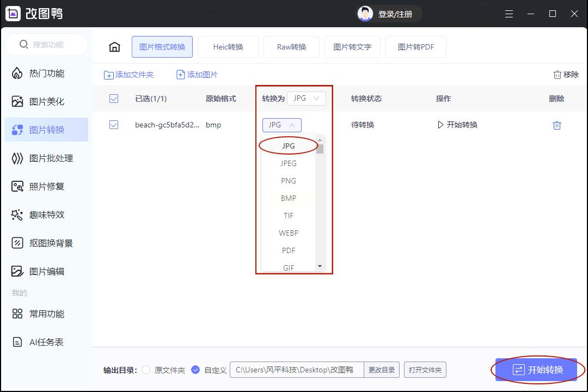Screen dimensions: 588x392
Task: Toggle the select-all checkbox in header
Action: click(114, 99)
